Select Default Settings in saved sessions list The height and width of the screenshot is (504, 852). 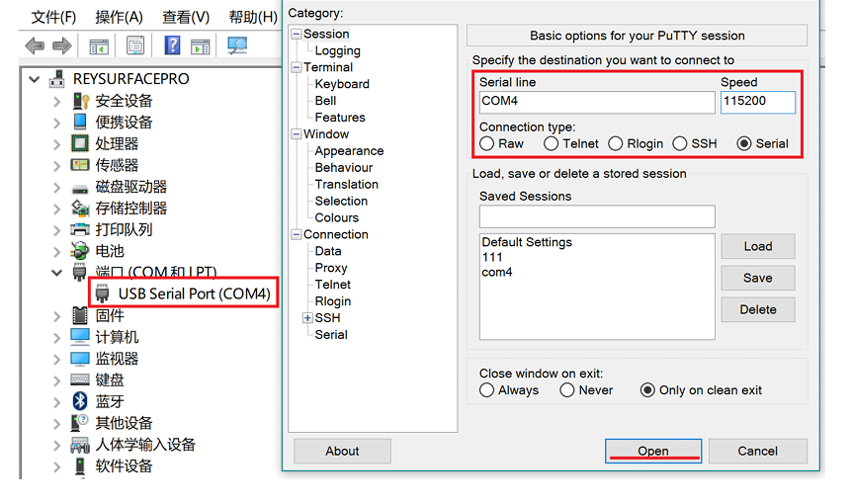(x=527, y=242)
